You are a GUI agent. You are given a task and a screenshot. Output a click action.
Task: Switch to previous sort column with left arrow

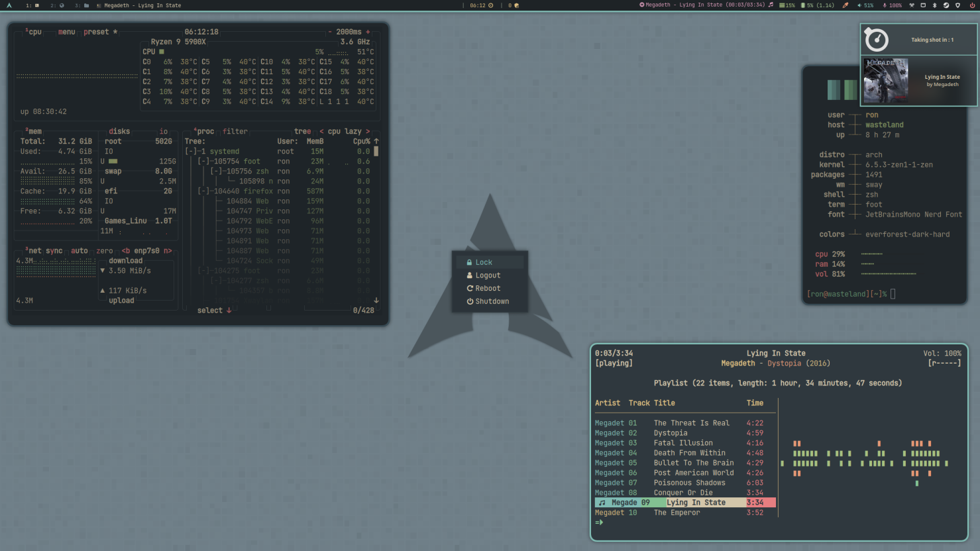[x=322, y=131]
